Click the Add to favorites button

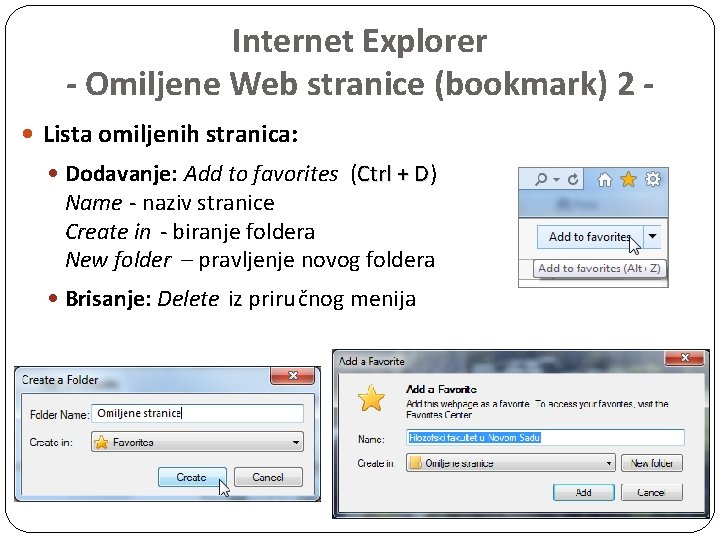point(590,236)
